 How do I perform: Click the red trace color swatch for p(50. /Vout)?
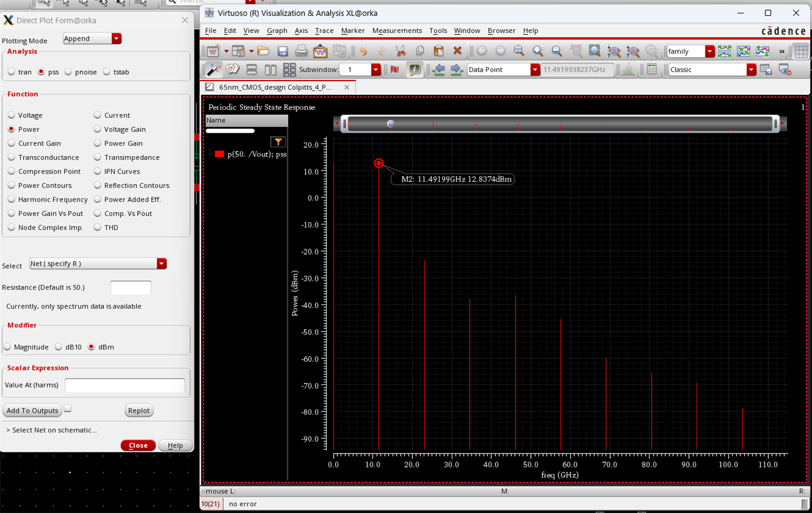tap(219, 154)
